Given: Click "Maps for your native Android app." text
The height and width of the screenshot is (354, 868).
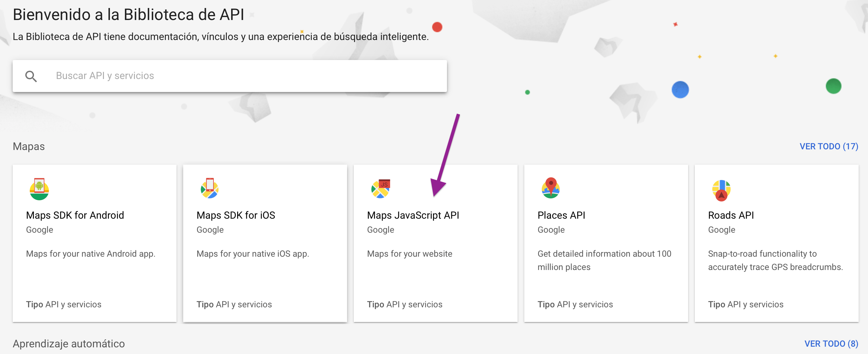Looking at the screenshot, I should [x=91, y=254].
